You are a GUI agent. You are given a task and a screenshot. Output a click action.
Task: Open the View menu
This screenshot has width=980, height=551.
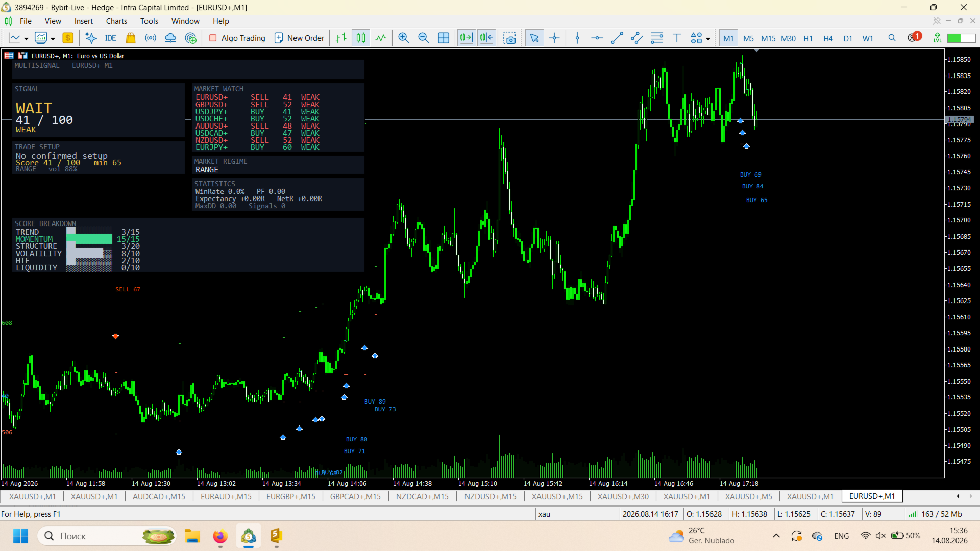pos(53,21)
